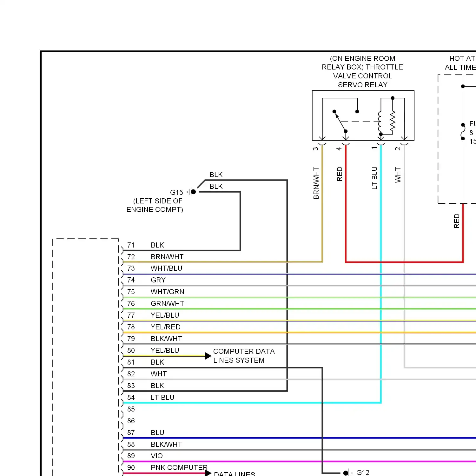Click pin 72 BRN/WHT label
This screenshot has width=476, height=476.
(167, 257)
